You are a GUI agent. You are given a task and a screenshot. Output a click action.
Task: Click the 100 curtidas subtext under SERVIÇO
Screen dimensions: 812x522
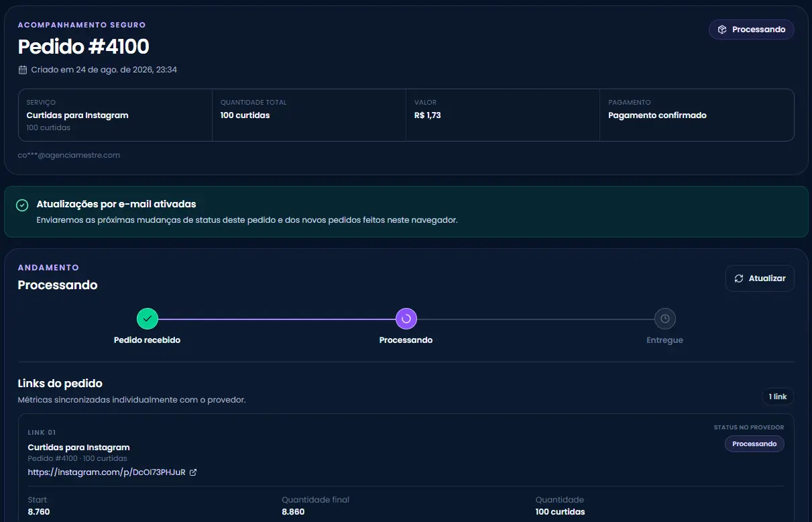(48, 127)
